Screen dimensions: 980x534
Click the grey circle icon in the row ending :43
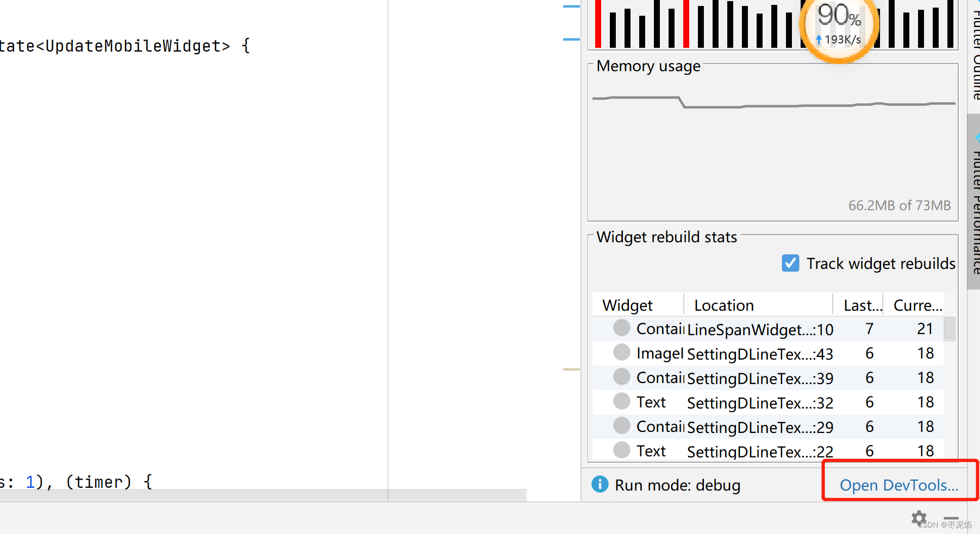[x=621, y=352]
